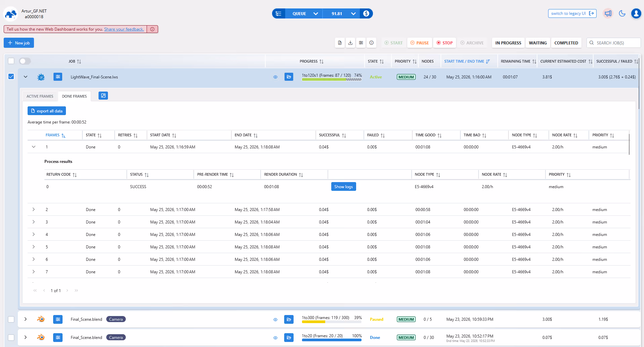Toggle dark mode with the moon icon
This screenshot has width=644, height=347.
pyautogui.click(x=622, y=13)
